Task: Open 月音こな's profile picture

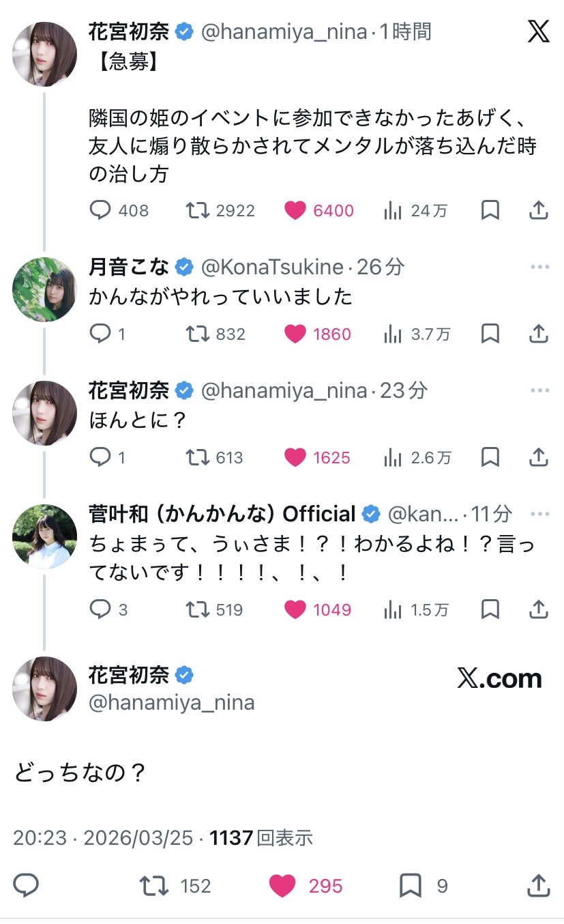Action: pos(44,290)
